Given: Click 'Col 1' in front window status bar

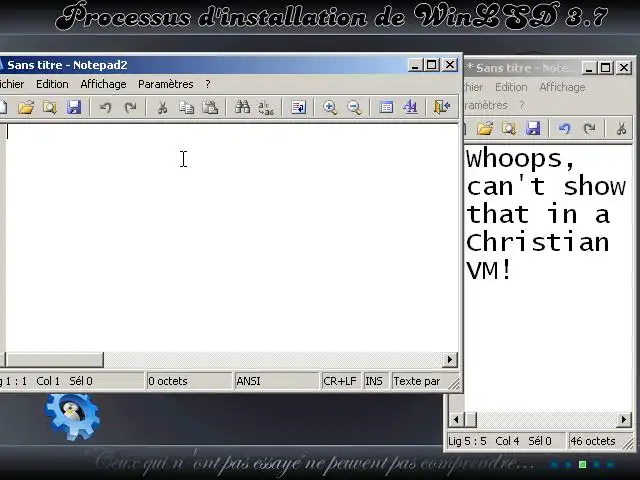Looking at the screenshot, I should [48, 381].
